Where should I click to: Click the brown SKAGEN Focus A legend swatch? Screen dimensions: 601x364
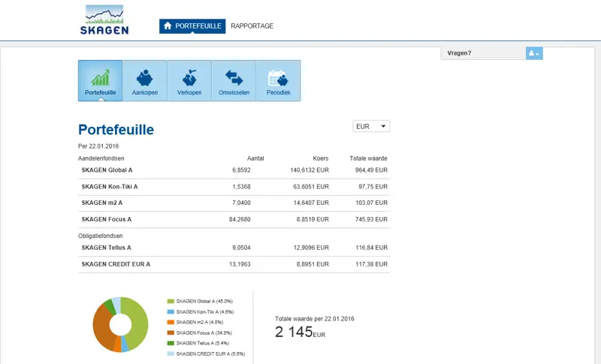point(171,333)
